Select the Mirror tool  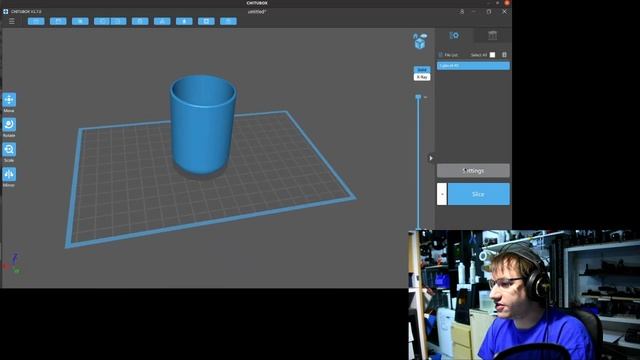point(9,175)
